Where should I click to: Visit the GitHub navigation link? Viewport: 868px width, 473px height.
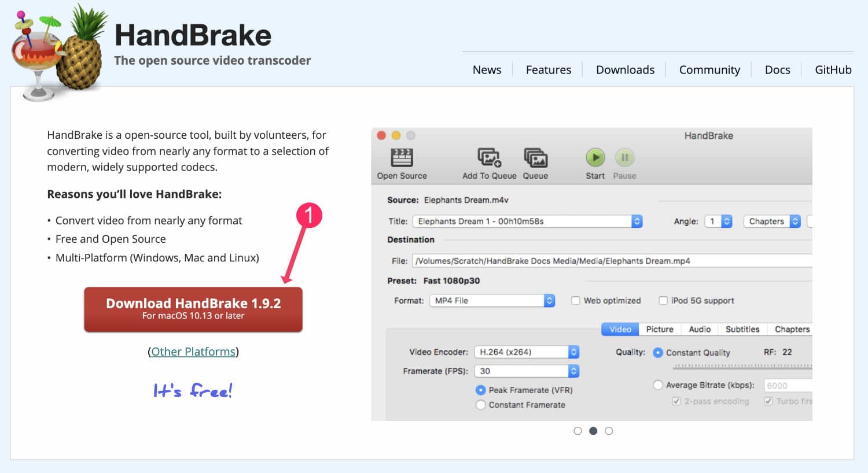[x=833, y=70]
